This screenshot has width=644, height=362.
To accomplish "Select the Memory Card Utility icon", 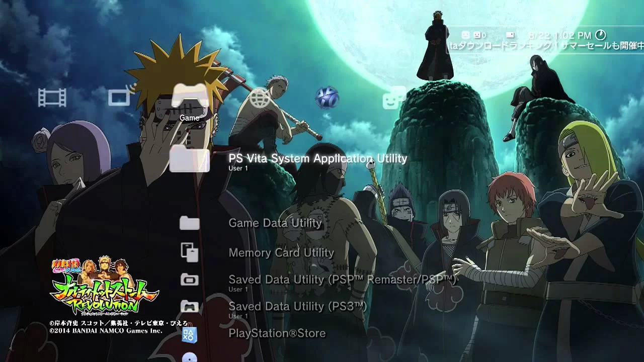I will pos(190,252).
